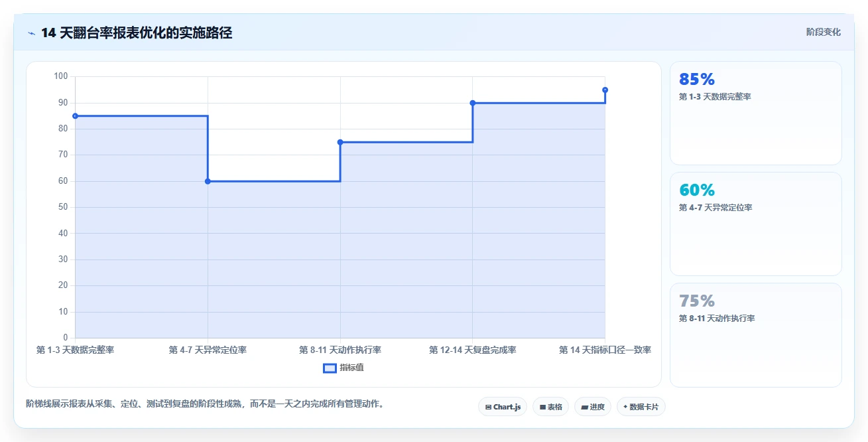Image resolution: width=868 pixels, height=442 pixels.
Task: Click x-axis label 第 12-14 天复盘完成率
Action: pos(473,350)
